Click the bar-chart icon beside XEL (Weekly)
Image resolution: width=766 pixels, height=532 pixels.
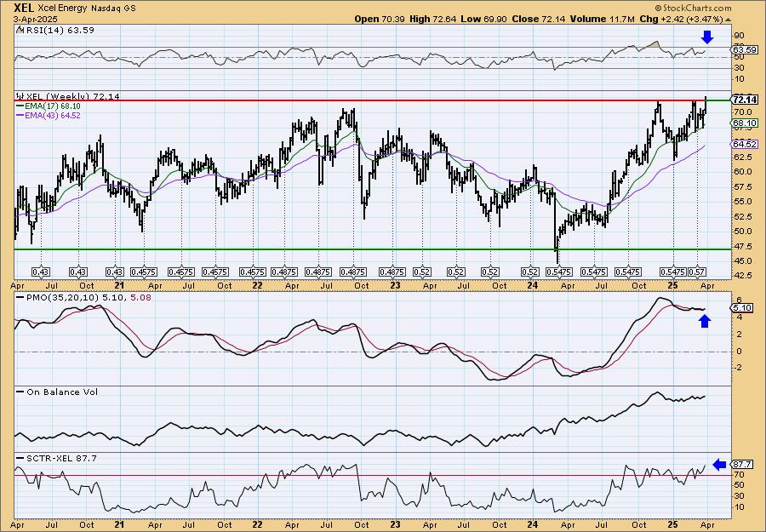[20, 96]
